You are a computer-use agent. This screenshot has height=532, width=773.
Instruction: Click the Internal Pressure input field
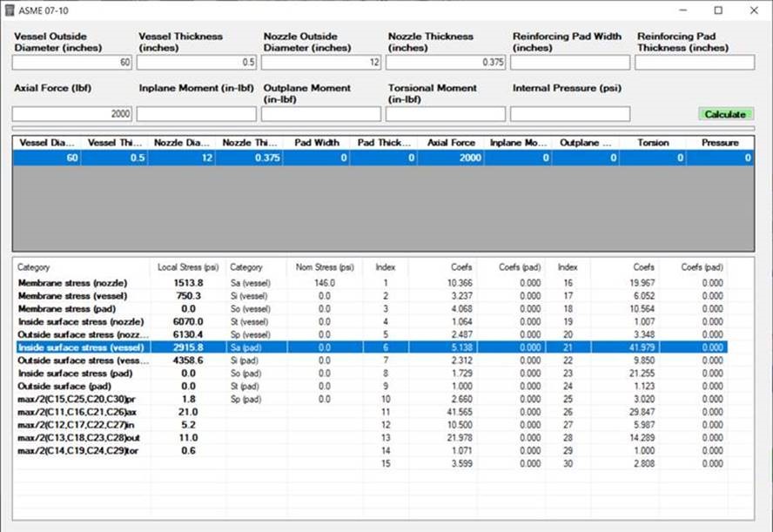570,114
